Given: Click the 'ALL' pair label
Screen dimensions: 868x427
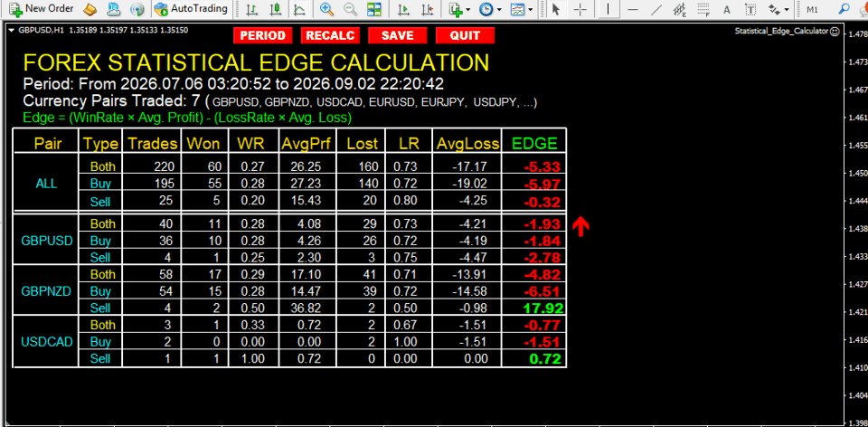Looking at the screenshot, I should point(46,184).
